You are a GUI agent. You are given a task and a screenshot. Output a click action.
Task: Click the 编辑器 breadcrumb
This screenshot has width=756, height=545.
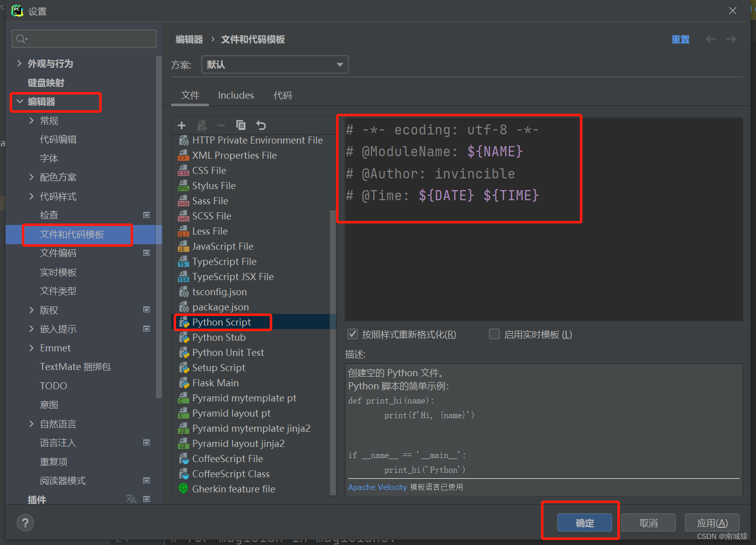pos(189,39)
